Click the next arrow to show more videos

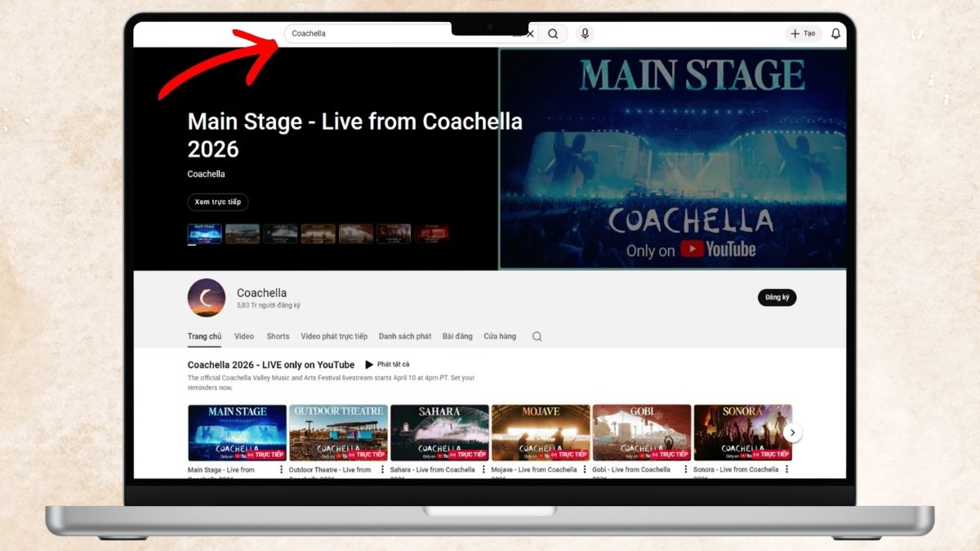(792, 432)
